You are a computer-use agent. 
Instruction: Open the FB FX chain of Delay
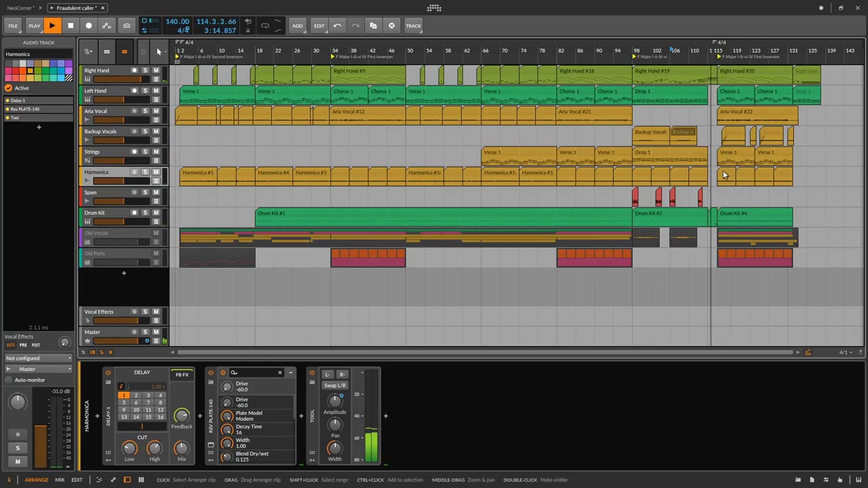(182, 375)
